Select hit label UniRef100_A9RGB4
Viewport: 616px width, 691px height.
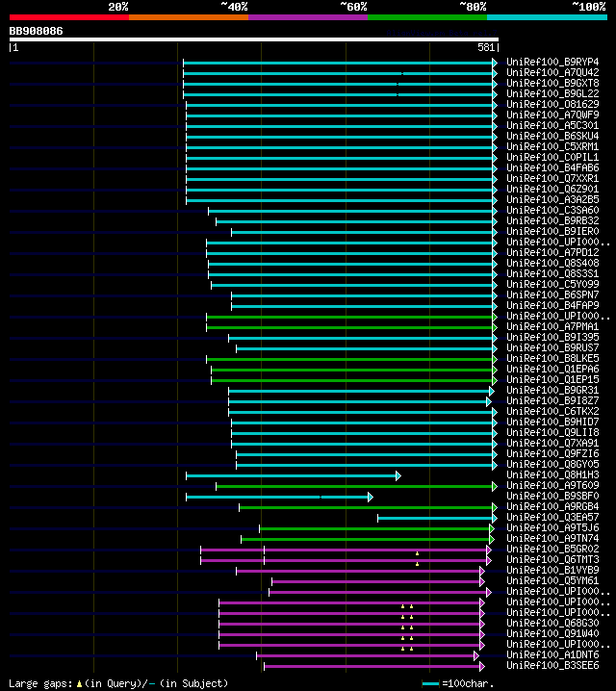click(552, 506)
